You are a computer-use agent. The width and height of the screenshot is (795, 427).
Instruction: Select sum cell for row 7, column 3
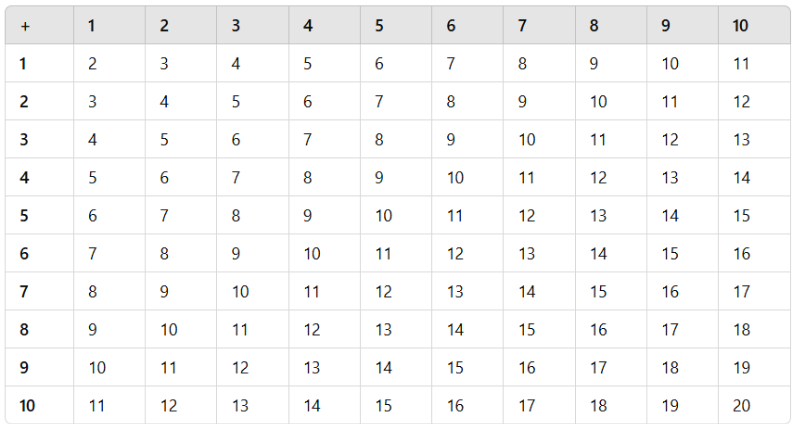tap(240, 292)
